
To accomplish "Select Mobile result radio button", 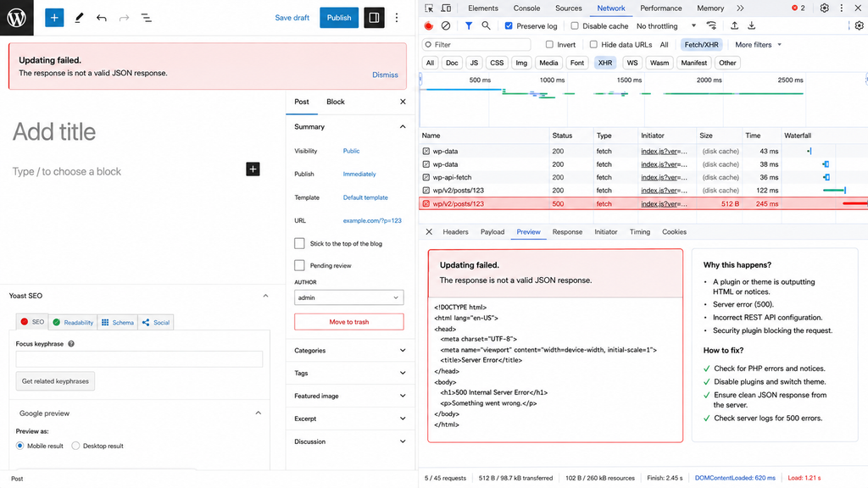I will [x=20, y=446].
